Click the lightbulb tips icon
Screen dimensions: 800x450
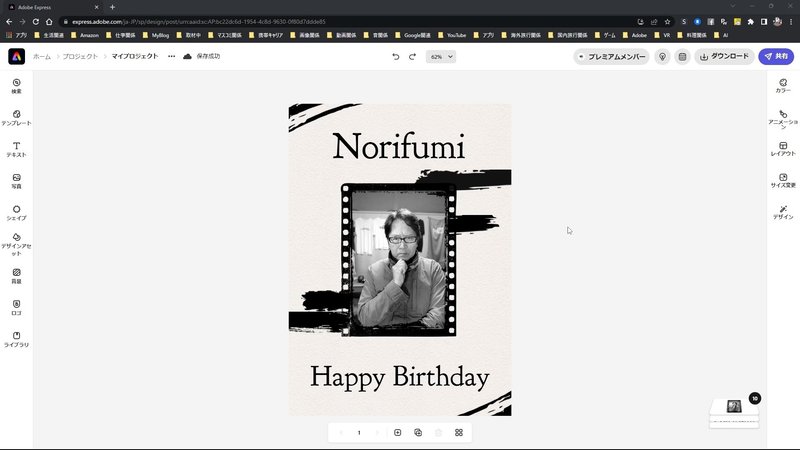coord(662,57)
